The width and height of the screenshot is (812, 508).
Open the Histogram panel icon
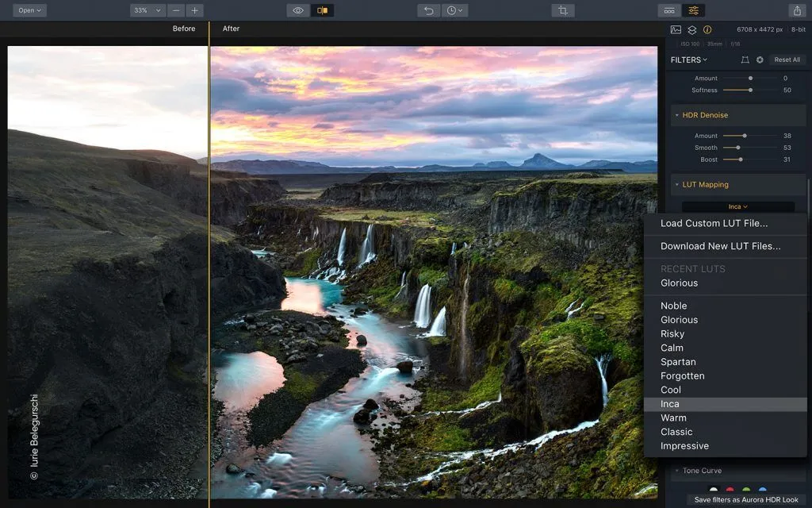tap(676, 29)
